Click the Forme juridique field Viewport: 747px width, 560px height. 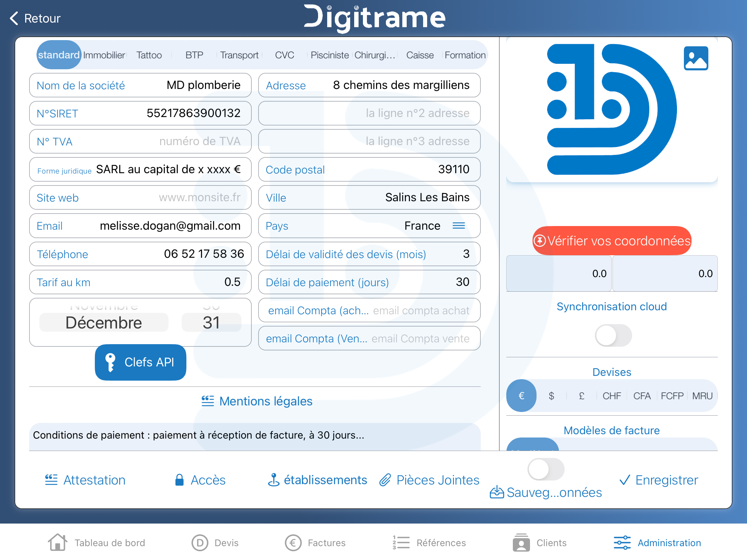click(140, 170)
